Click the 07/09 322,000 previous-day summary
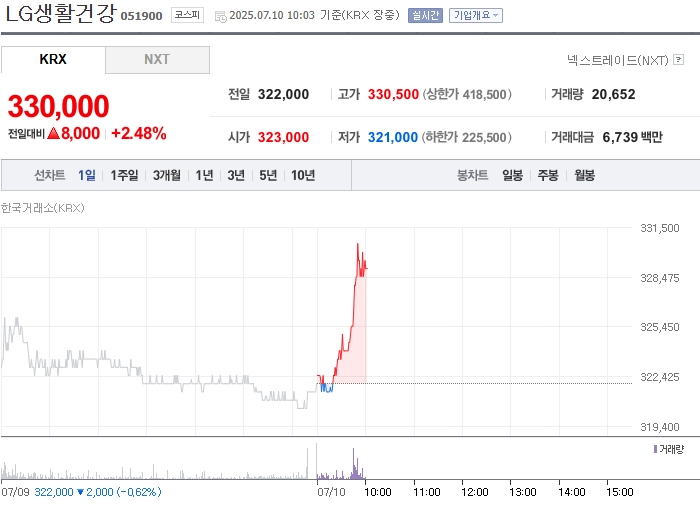The height and width of the screenshot is (515, 700). point(81,492)
